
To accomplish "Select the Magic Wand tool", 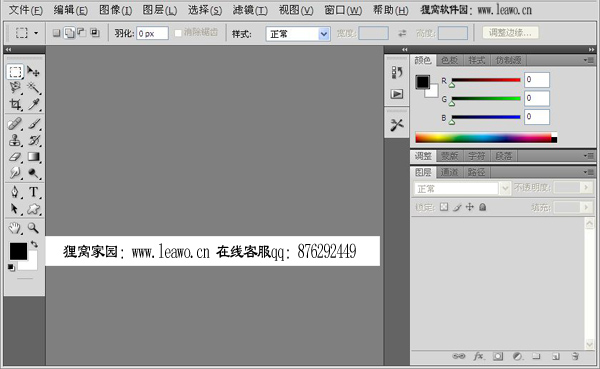I will coord(34,88).
